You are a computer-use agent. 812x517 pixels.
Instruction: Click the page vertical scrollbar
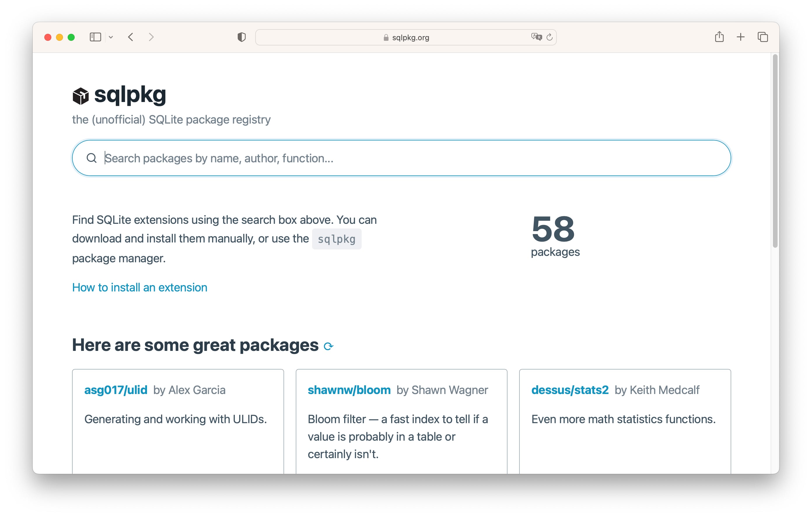775,152
